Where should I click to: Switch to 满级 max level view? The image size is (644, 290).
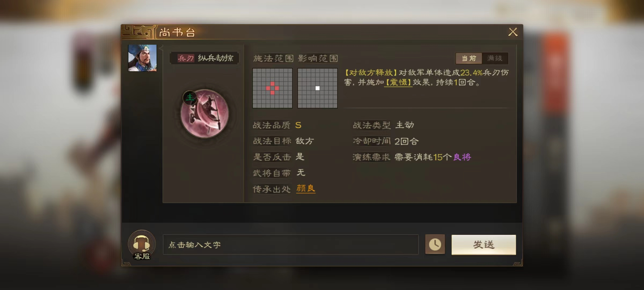(x=495, y=58)
